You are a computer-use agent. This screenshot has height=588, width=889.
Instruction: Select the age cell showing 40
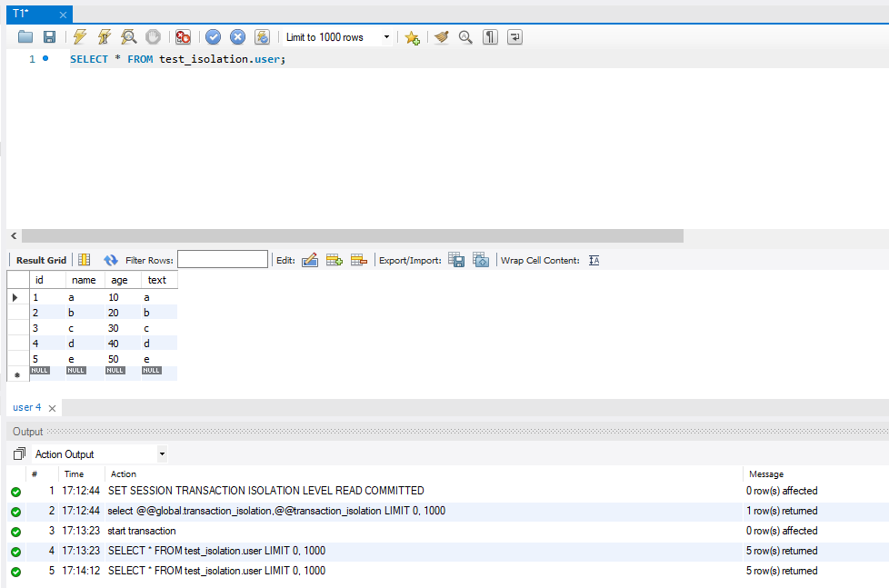coord(123,344)
